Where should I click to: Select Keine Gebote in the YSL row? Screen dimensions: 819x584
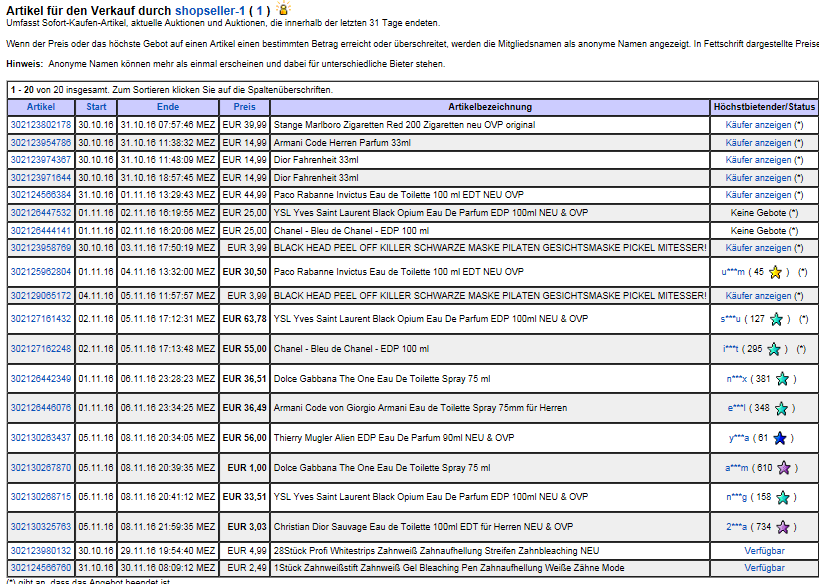pyautogui.click(x=758, y=213)
